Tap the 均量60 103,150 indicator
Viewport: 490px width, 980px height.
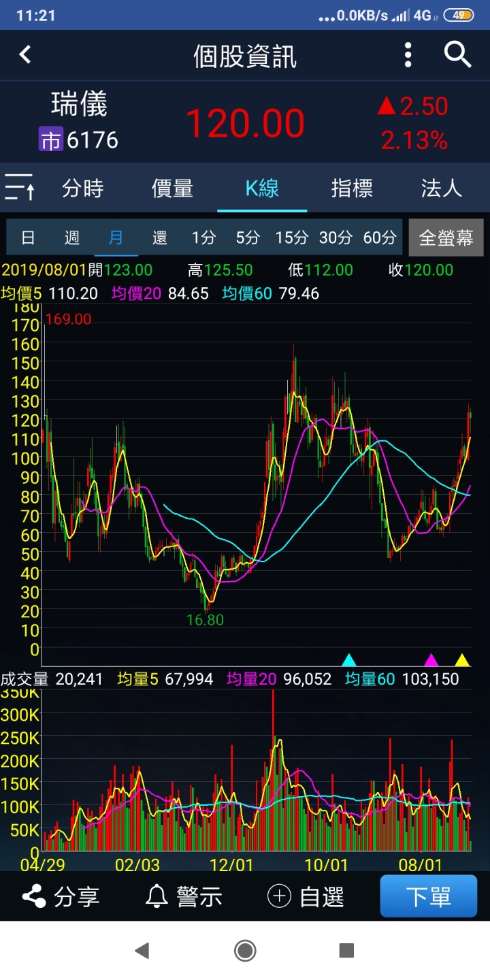402,679
